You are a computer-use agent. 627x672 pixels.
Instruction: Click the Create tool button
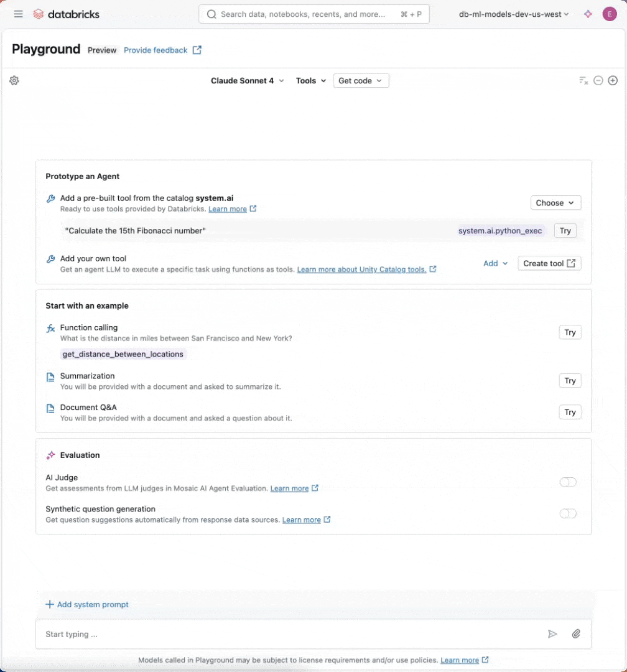click(x=549, y=263)
